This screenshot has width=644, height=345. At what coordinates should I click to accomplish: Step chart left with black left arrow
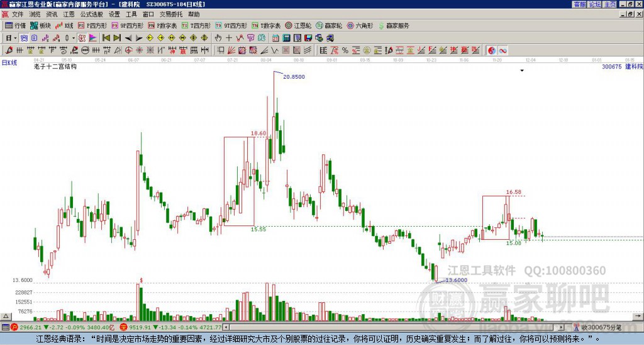pos(128,38)
